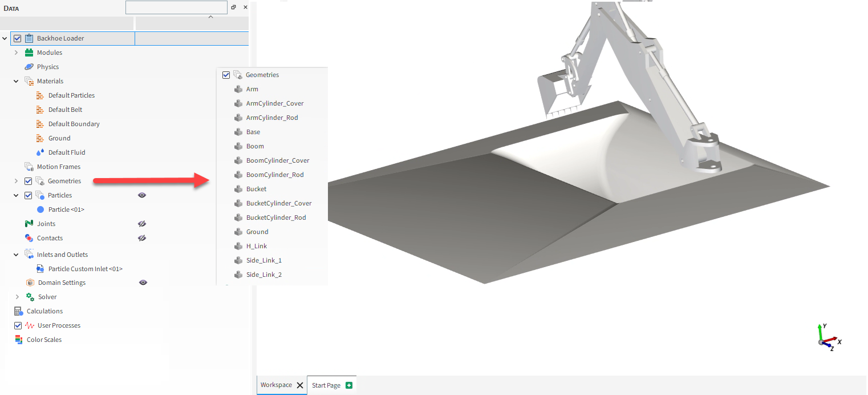868x395 pixels.
Task: Collapse the Materials tree node
Action: pos(17,81)
